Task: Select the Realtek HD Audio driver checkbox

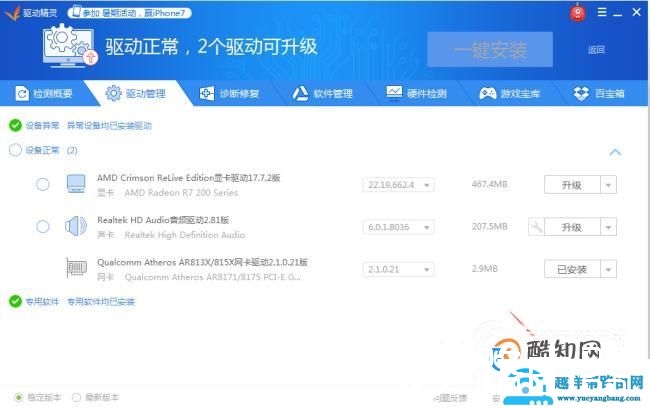Action: (x=43, y=227)
